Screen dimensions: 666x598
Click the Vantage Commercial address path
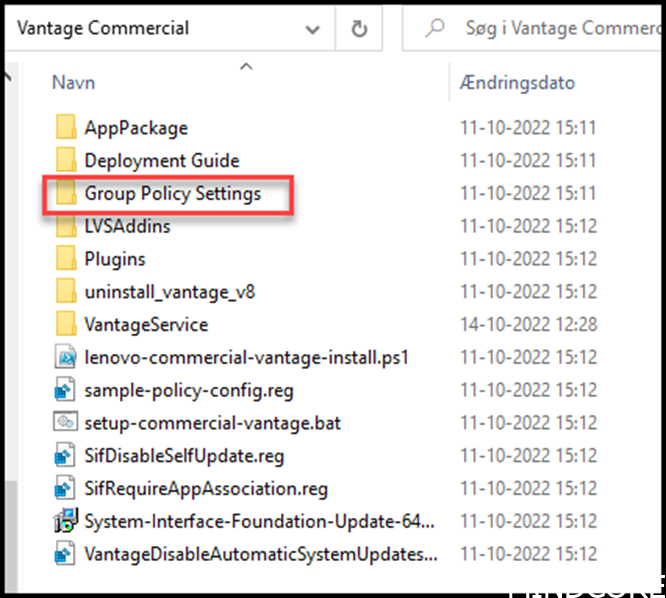pyautogui.click(x=103, y=28)
